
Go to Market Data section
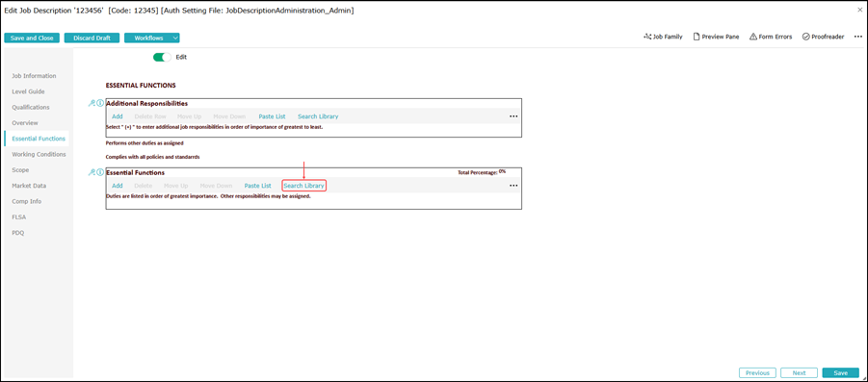pyautogui.click(x=29, y=186)
